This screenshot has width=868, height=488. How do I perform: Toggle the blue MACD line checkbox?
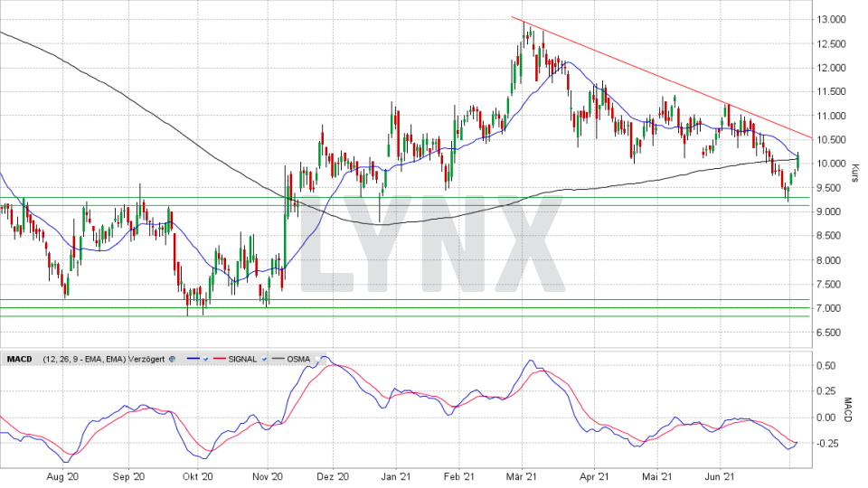[x=206, y=360]
